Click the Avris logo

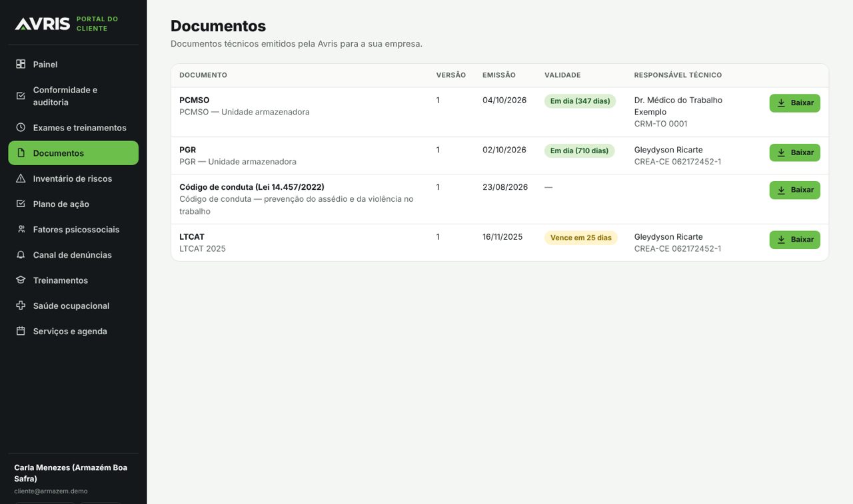43,24
